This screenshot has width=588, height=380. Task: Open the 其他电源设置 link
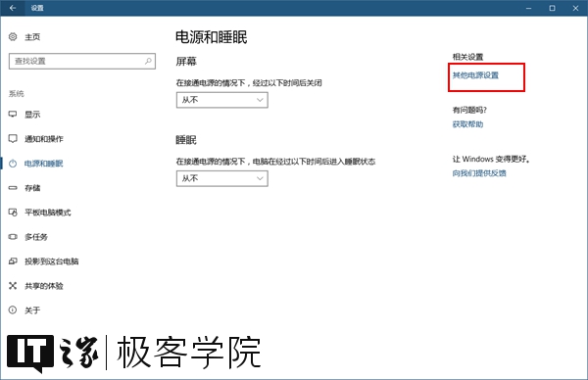pos(475,75)
